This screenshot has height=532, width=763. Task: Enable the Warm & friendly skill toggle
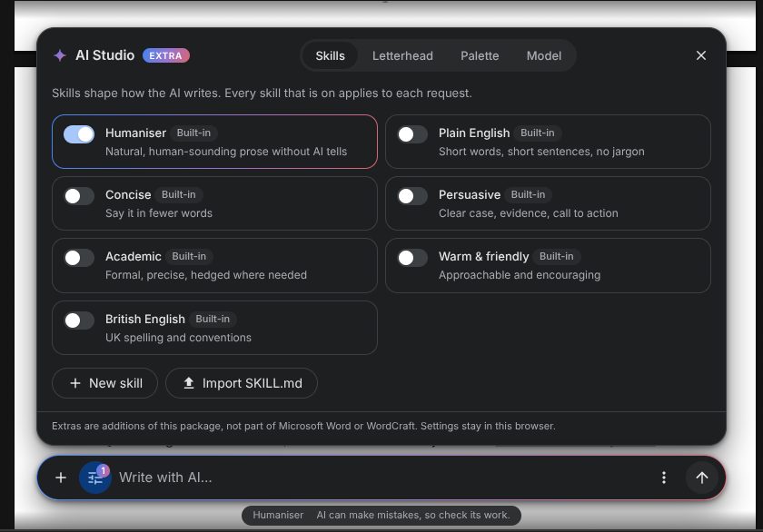412,258
